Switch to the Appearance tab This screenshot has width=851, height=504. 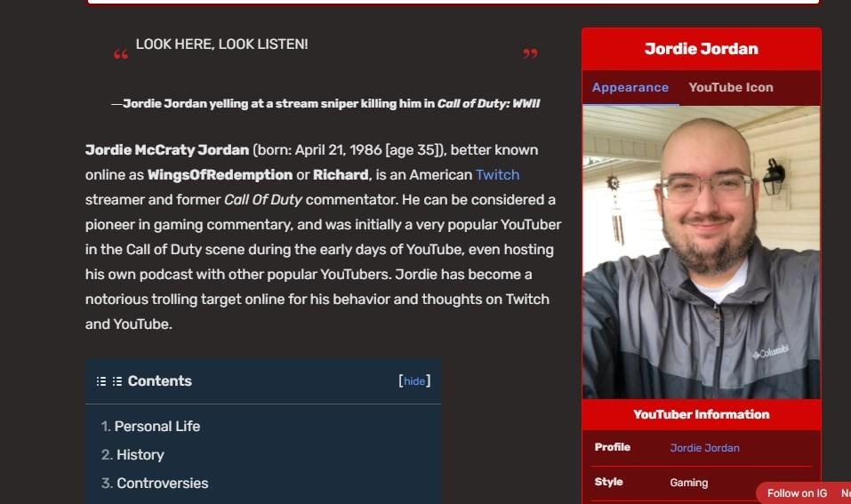point(630,87)
